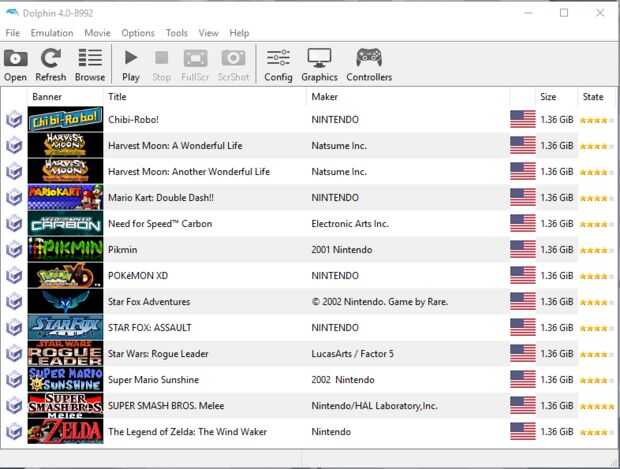This screenshot has width=620, height=469.
Task: Start emulation with Play button
Action: tap(131, 65)
